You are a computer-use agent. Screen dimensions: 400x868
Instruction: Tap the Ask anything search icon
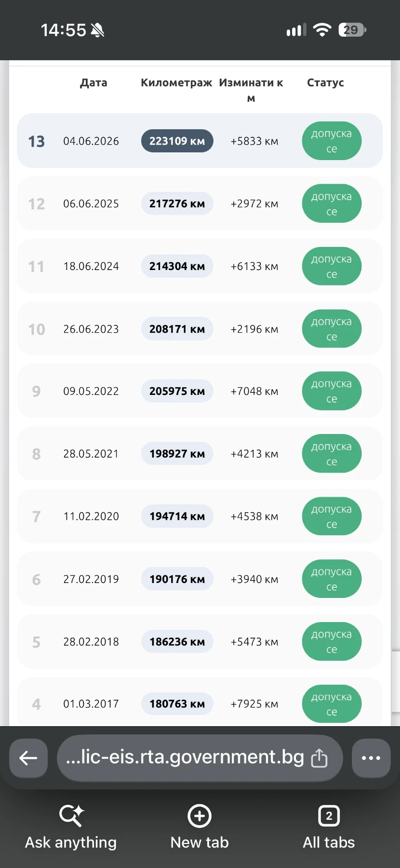click(71, 815)
